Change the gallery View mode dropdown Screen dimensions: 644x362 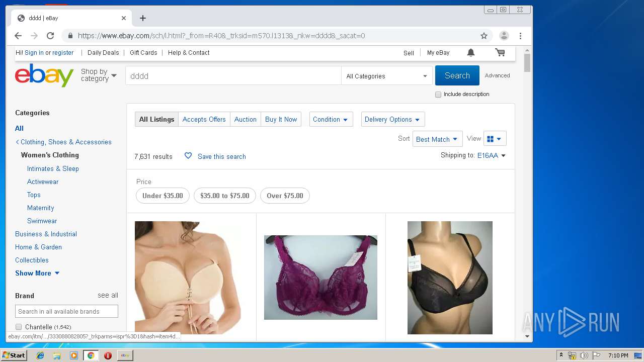click(x=495, y=139)
